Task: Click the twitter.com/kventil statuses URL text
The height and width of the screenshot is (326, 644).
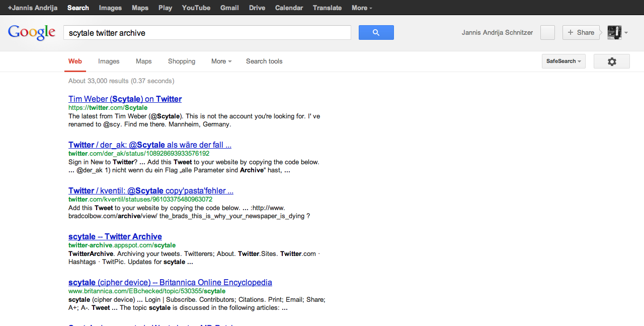Action: [x=140, y=199]
